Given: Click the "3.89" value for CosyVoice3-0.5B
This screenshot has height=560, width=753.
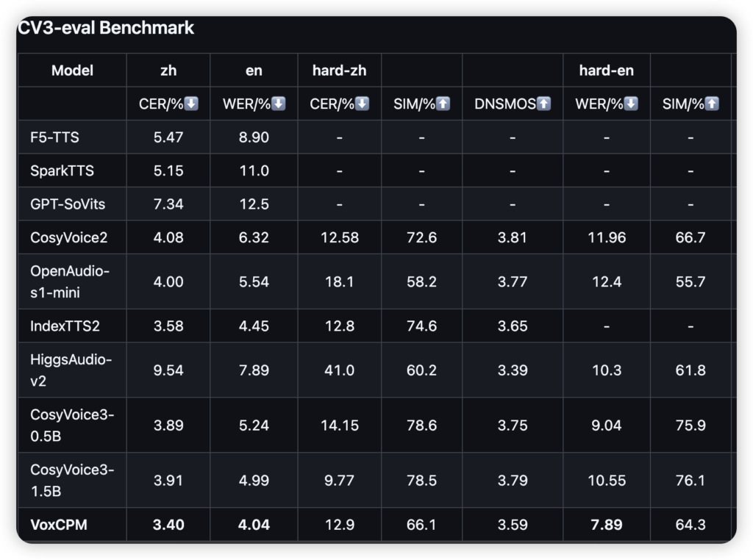Looking at the screenshot, I should click(168, 426).
